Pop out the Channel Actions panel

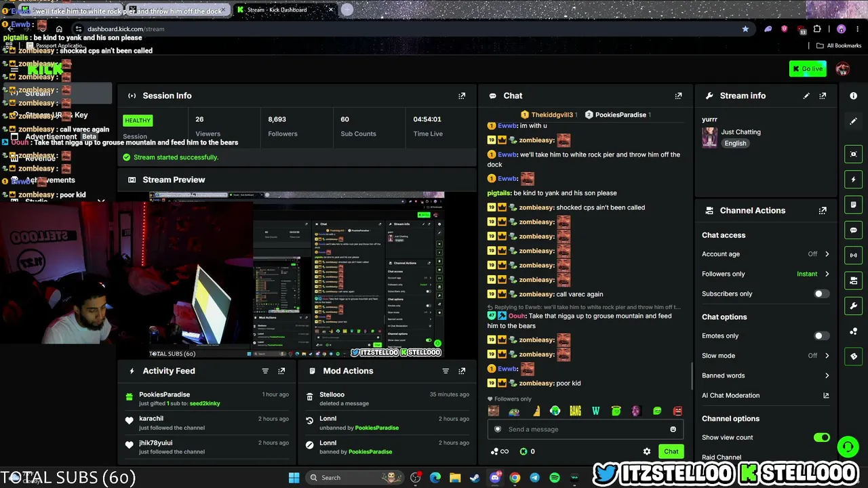click(x=823, y=210)
